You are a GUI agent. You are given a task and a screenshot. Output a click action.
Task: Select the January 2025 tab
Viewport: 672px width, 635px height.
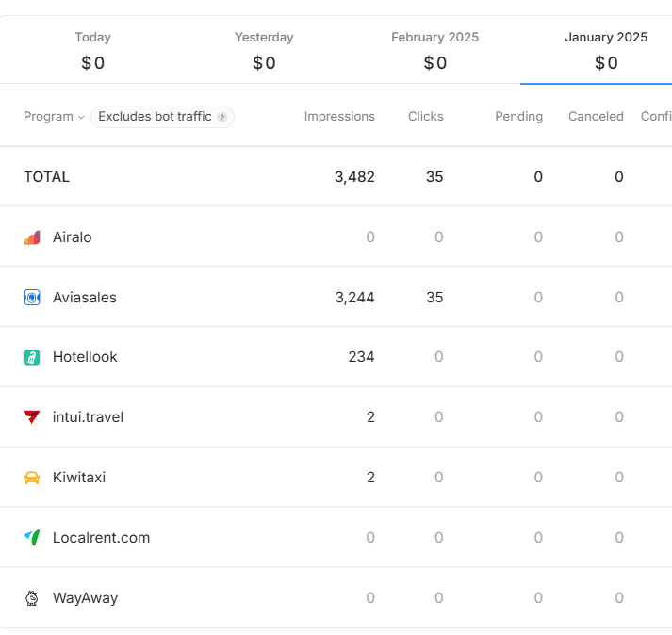(606, 50)
